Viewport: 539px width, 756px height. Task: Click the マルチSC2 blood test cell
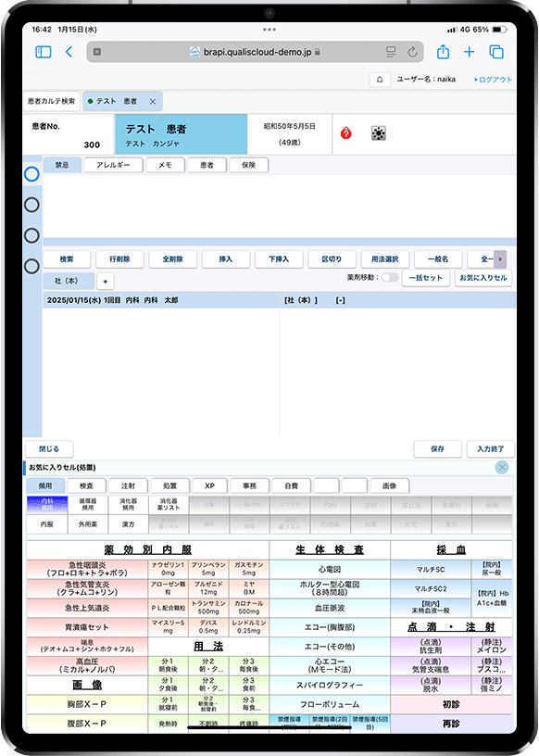[431, 588]
